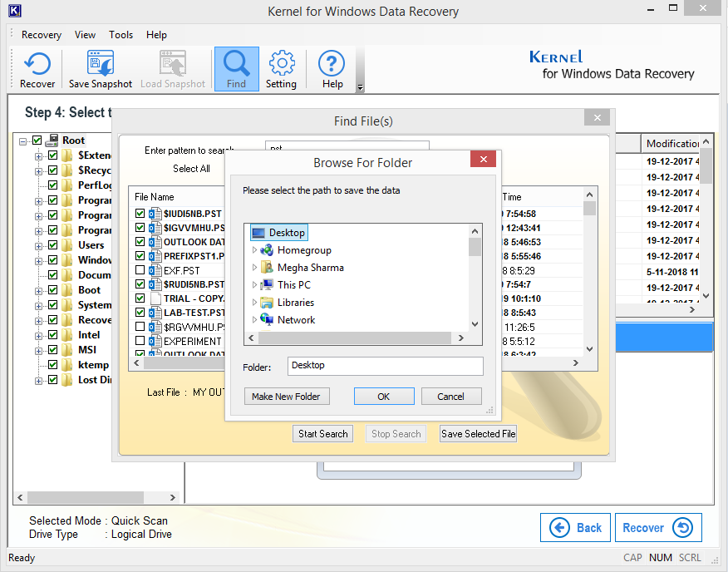This screenshot has height=572, width=728.
Task: Click the toolbar overflow arrow
Action: (360, 87)
